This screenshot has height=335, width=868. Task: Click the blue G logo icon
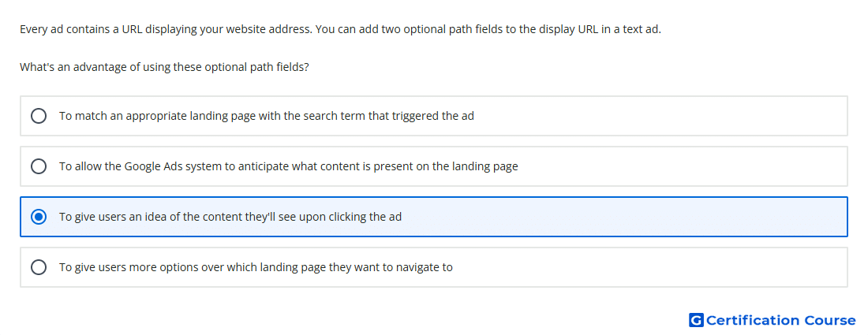[696, 320]
